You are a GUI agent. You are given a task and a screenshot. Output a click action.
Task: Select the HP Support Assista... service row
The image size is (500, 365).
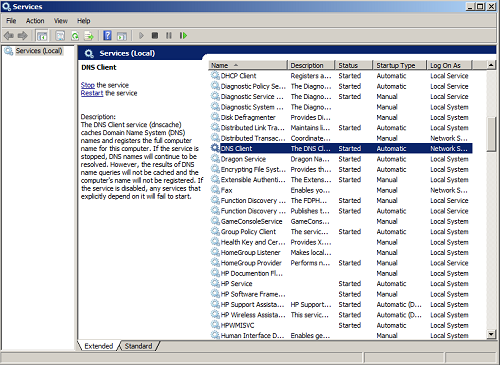(341, 304)
